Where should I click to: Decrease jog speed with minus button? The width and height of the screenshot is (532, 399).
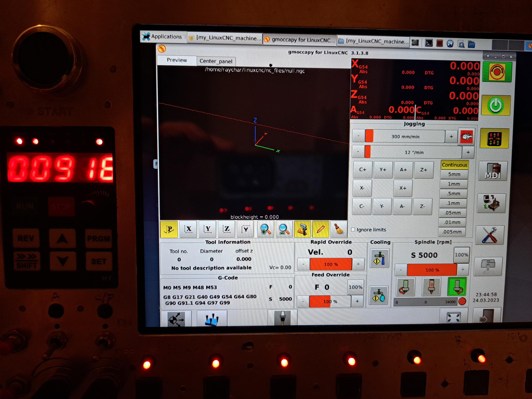(x=358, y=136)
